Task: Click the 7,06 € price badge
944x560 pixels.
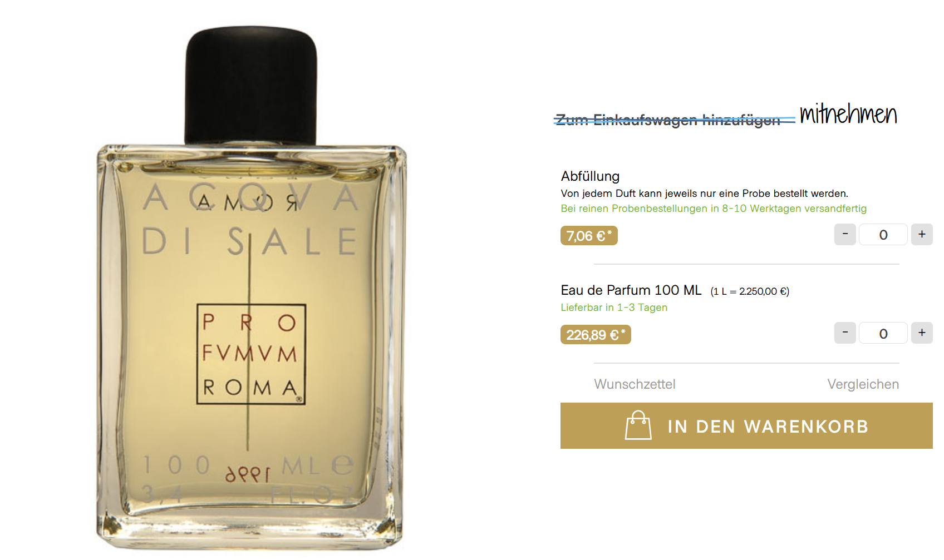Action: pos(589,236)
